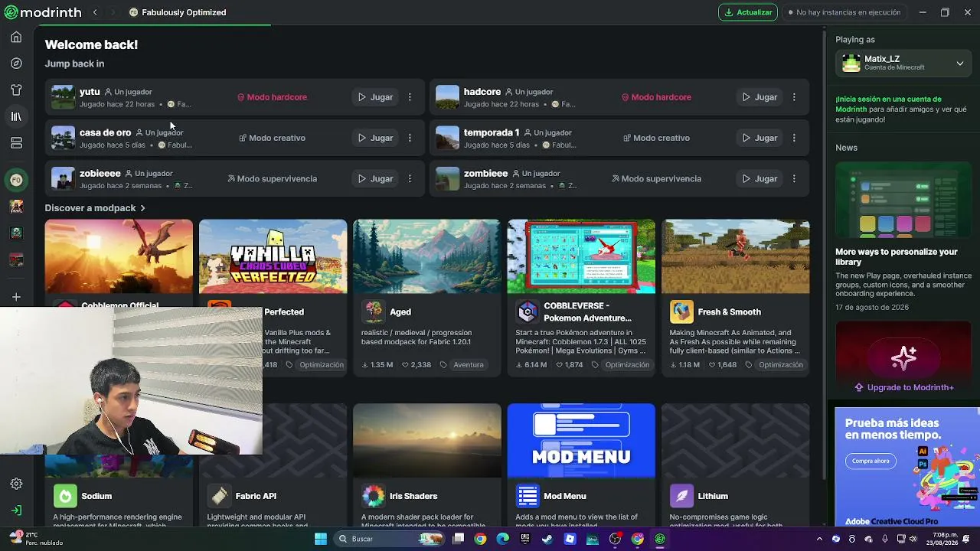Click Modo supervivencia label for zombieee
This screenshot has width=980, height=551.
[656, 178]
